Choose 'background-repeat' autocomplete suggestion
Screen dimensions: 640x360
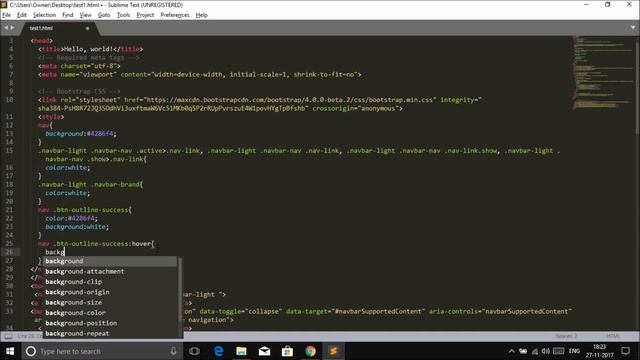[x=110, y=333]
